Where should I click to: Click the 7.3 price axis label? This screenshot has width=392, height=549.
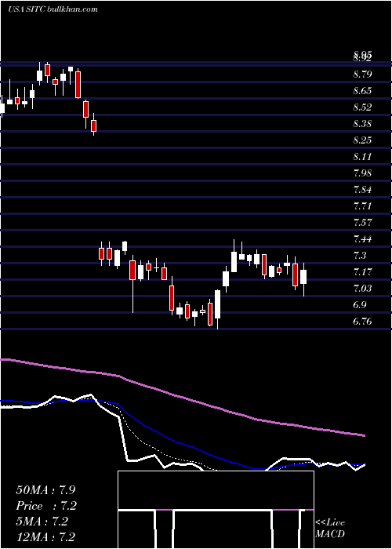point(360,256)
